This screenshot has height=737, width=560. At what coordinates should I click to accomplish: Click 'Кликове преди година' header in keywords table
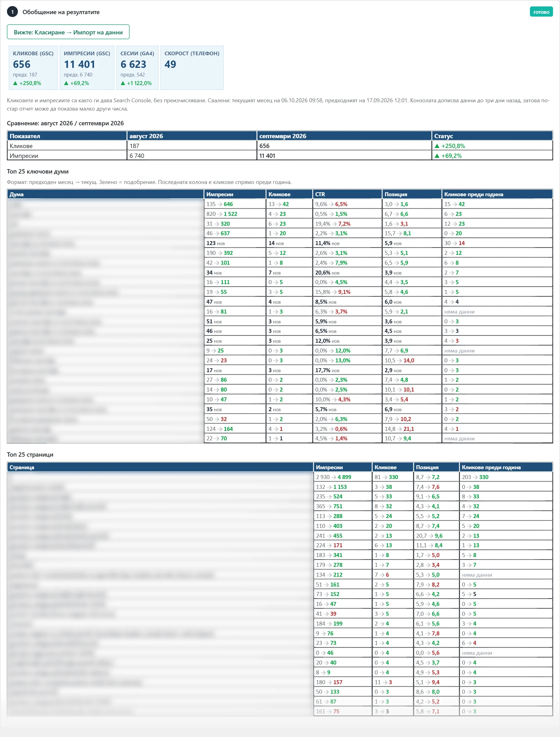[x=497, y=194]
